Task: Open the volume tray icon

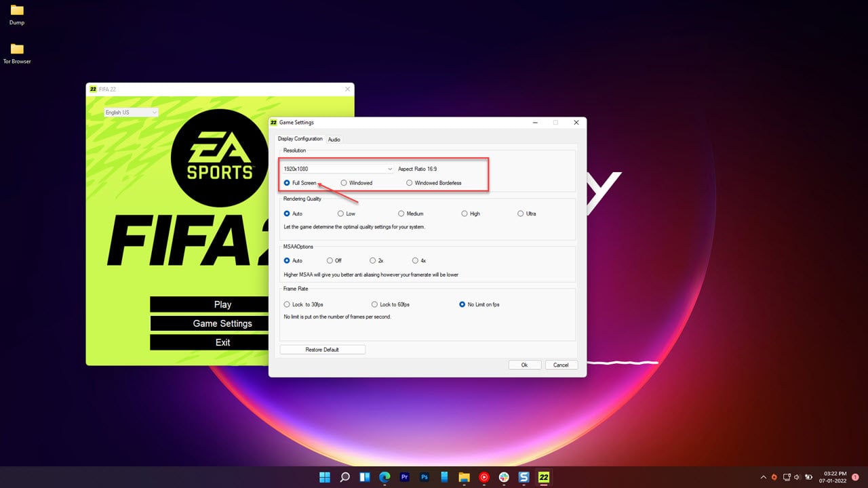Action: click(x=797, y=477)
